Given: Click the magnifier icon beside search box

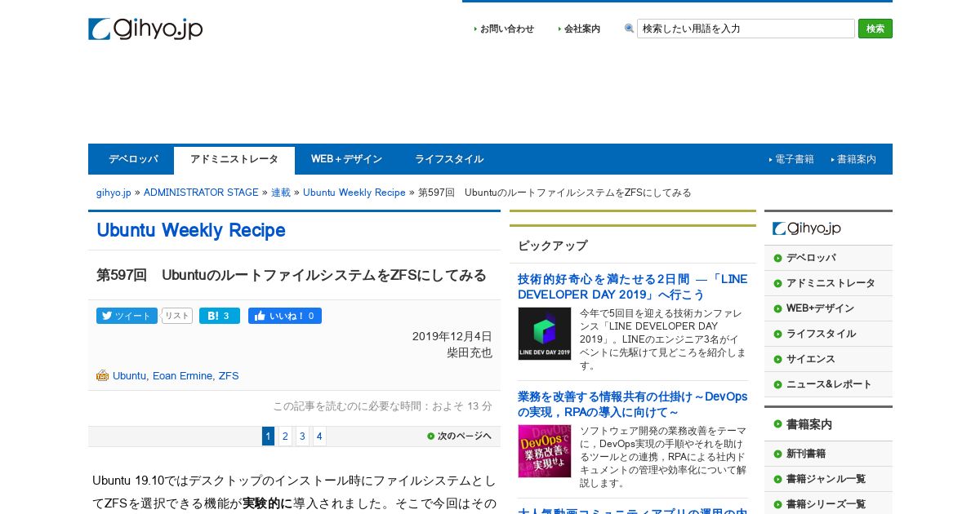Looking at the screenshot, I should [x=629, y=29].
